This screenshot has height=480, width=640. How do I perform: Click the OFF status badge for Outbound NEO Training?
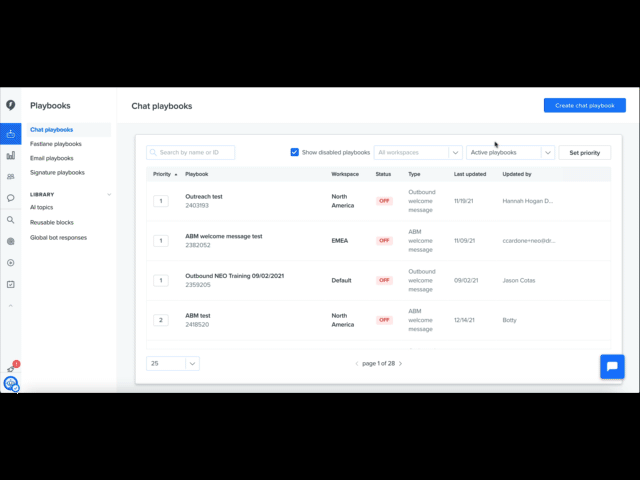point(384,280)
